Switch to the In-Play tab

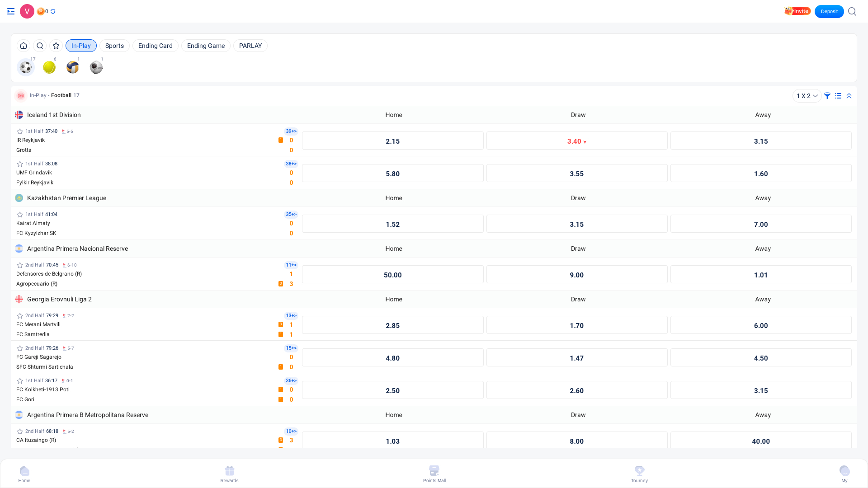coord(81,46)
